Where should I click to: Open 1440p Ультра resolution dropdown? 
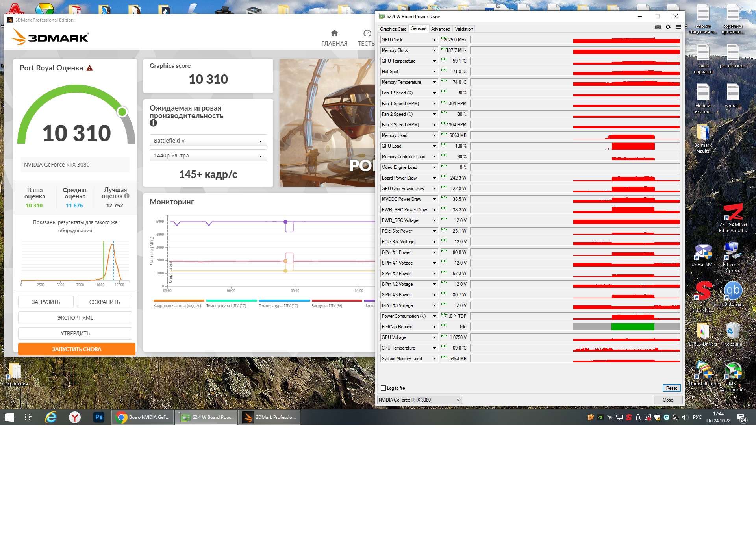[208, 156]
